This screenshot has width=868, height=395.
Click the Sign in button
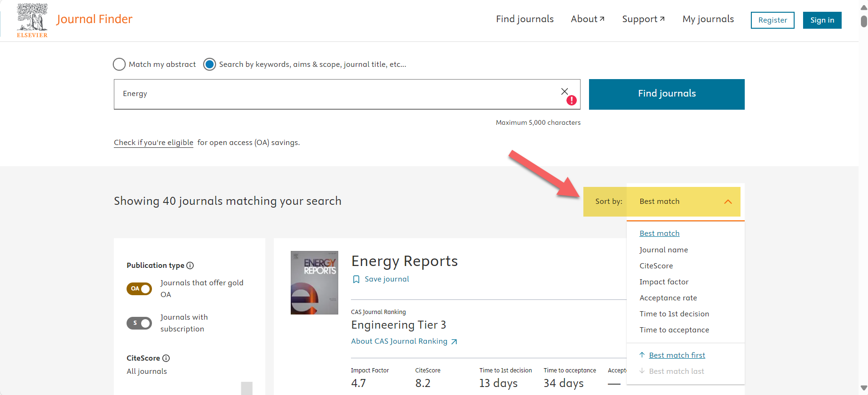click(822, 20)
